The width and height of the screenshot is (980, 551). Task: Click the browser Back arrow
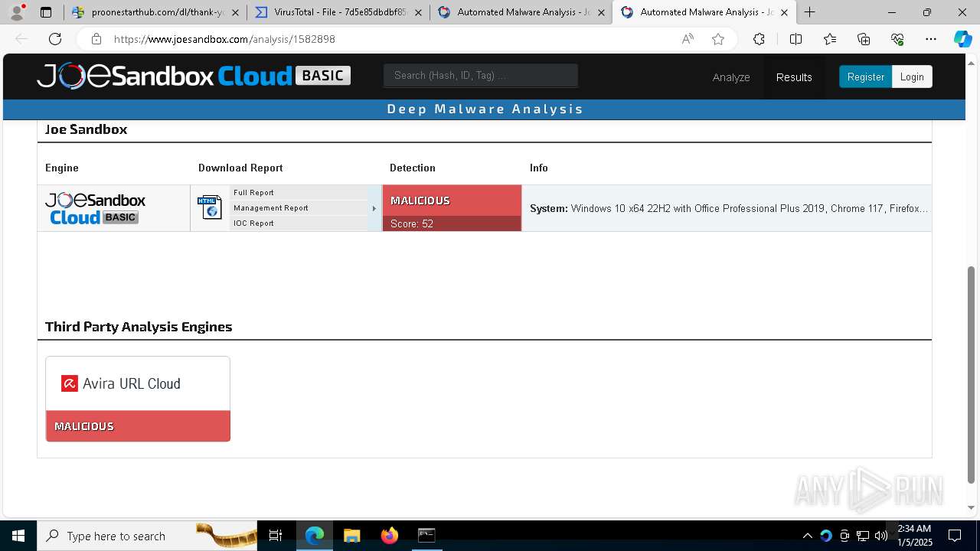(21, 39)
